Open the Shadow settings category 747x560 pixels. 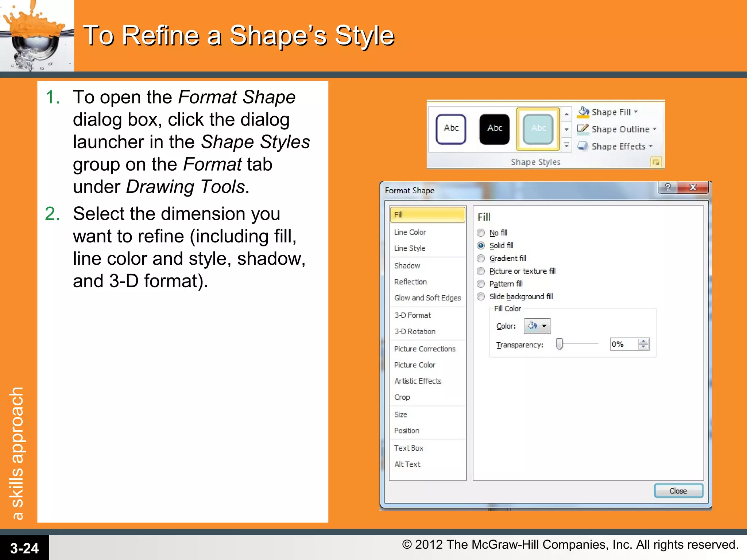(x=407, y=266)
